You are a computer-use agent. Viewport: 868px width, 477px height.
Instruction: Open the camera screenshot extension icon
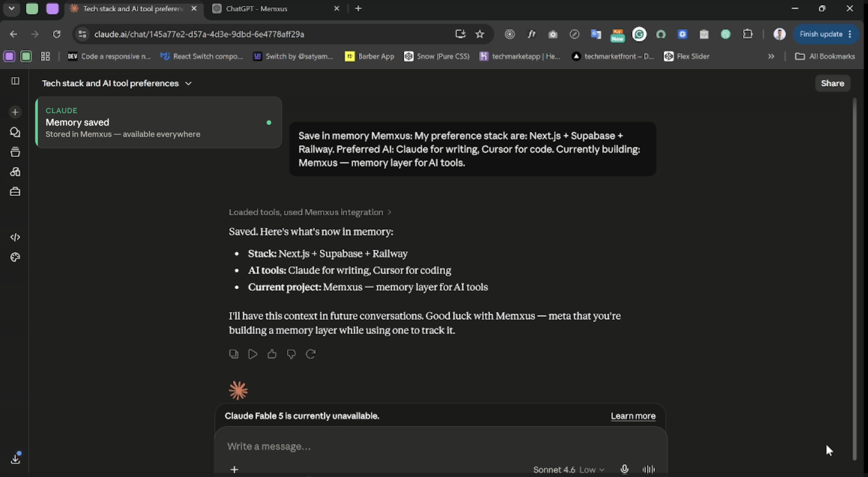tap(552, 34)
